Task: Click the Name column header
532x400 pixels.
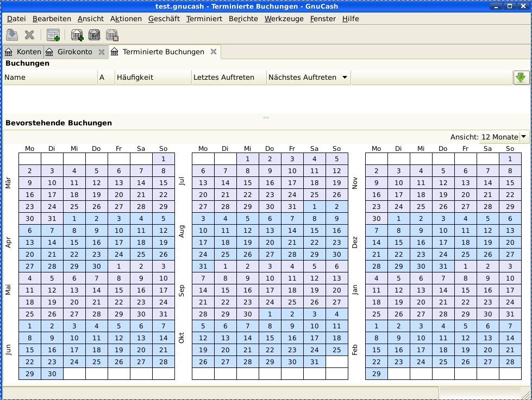Action: tap(50, 78)
